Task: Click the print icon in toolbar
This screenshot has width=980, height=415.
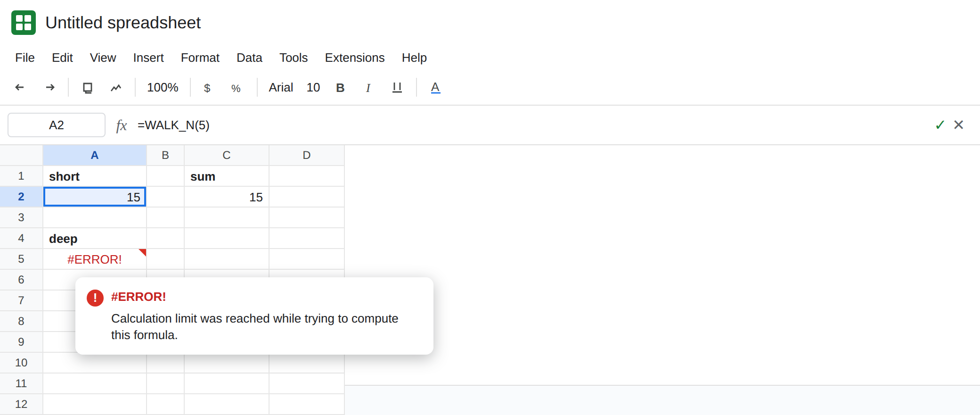Action: point(88,88)
